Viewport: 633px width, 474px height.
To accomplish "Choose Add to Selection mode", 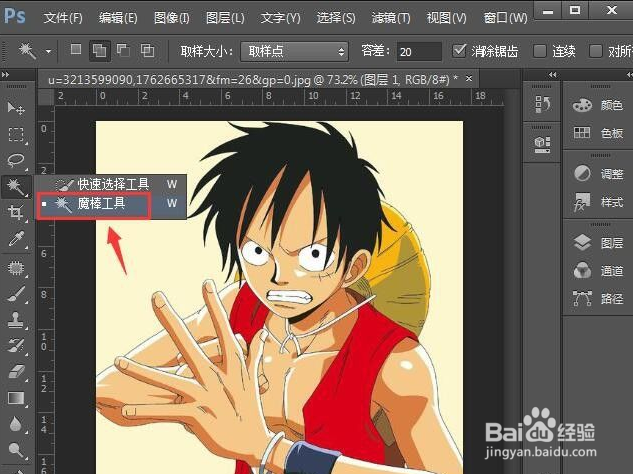I will pyautogui.click(x=99, y=51).
